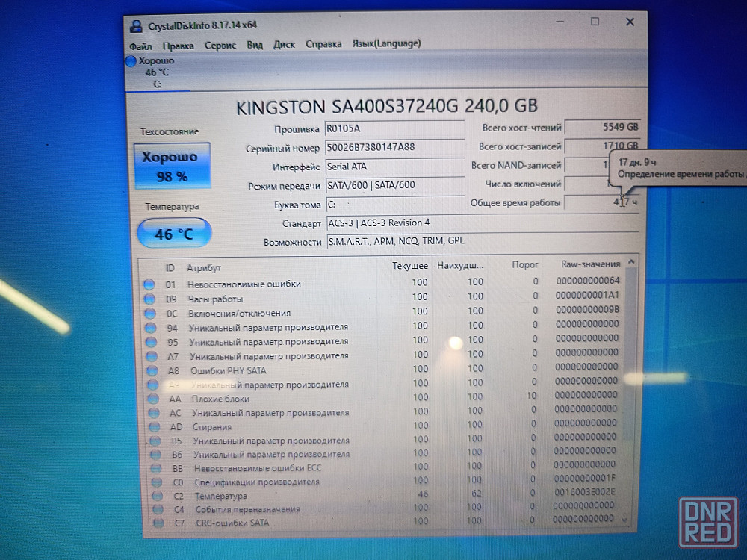Click the Серийный номер field
The image size is (747, 560).
tap(394, 148)
